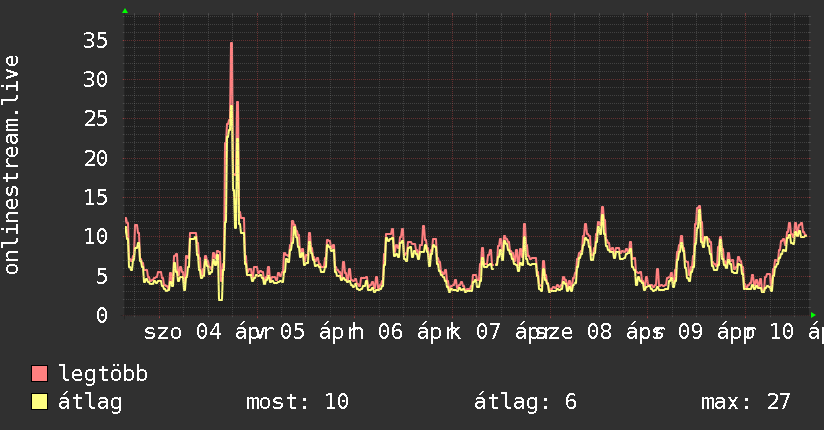Screen dimensions: 824x430
Task: Click the 35 y-axis tick label
Action: pyautogui.click(x=96, y=41)
